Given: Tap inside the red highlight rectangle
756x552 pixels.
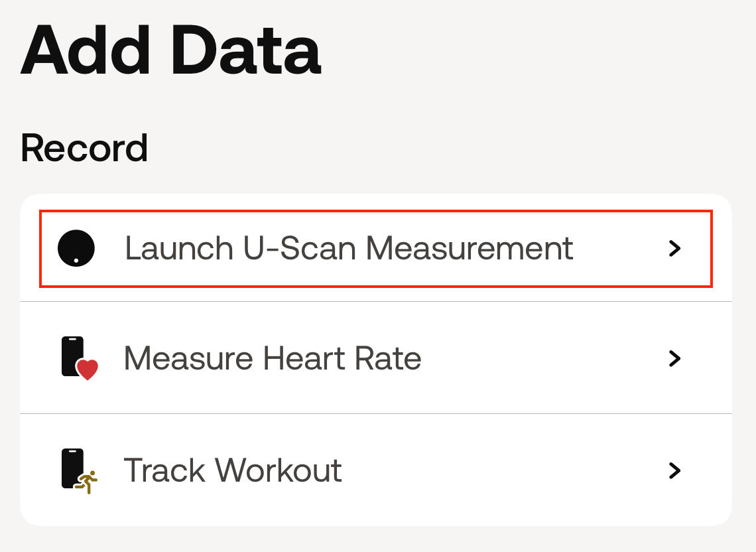Looking at the screenshot, I should (x=375, y=248).
